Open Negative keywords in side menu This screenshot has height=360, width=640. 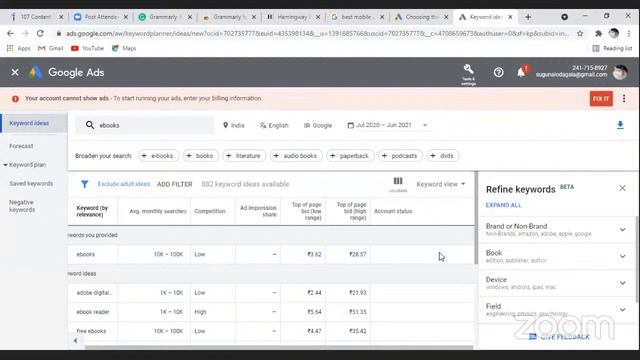22,206
